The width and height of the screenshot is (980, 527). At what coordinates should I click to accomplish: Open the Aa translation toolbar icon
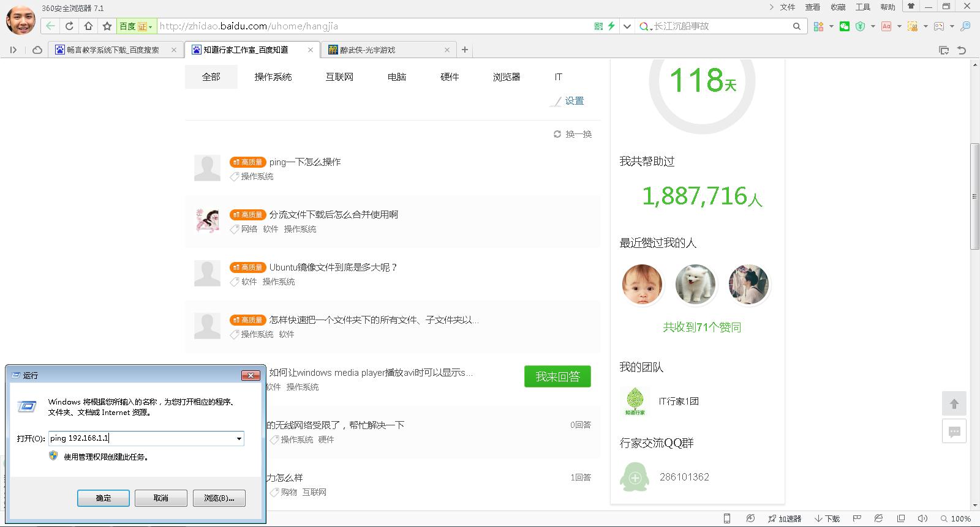coord(886,26)
